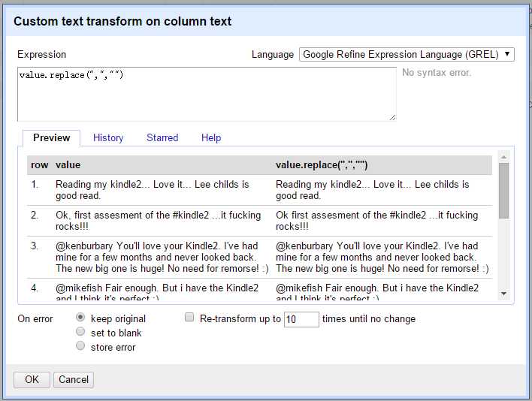Open the Help tab
Screen dimensions: 532x401
tap(211, 137)
